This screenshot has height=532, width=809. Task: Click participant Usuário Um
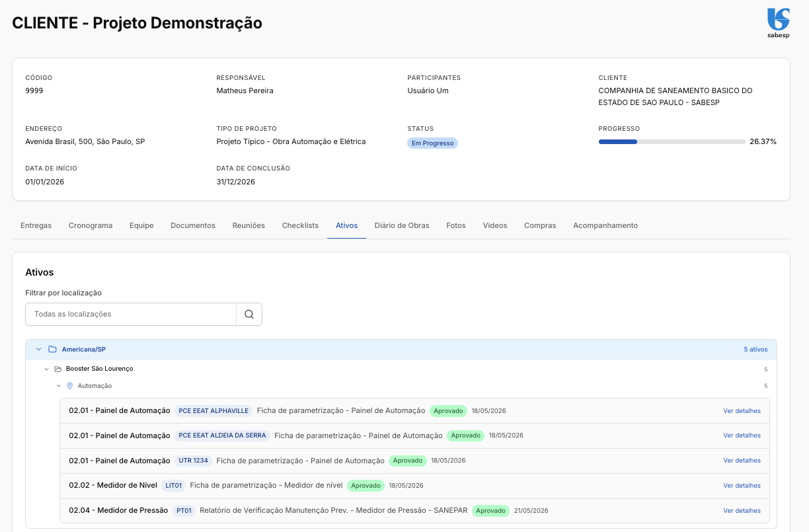coord(428,91)
